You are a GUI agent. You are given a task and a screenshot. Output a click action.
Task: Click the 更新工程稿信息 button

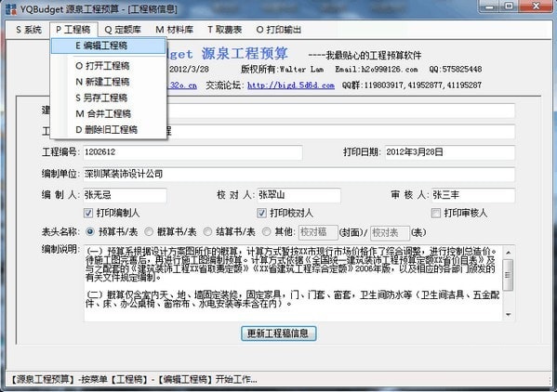(279, 333)
